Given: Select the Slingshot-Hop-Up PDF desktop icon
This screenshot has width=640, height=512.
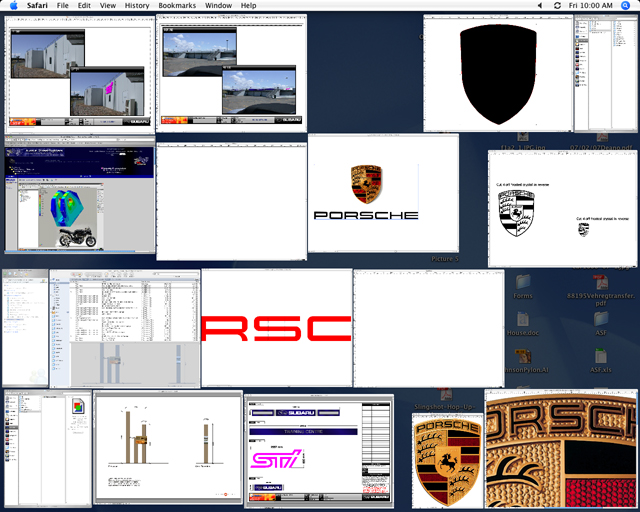Looking at the screenshot, I should click(445, 400).
